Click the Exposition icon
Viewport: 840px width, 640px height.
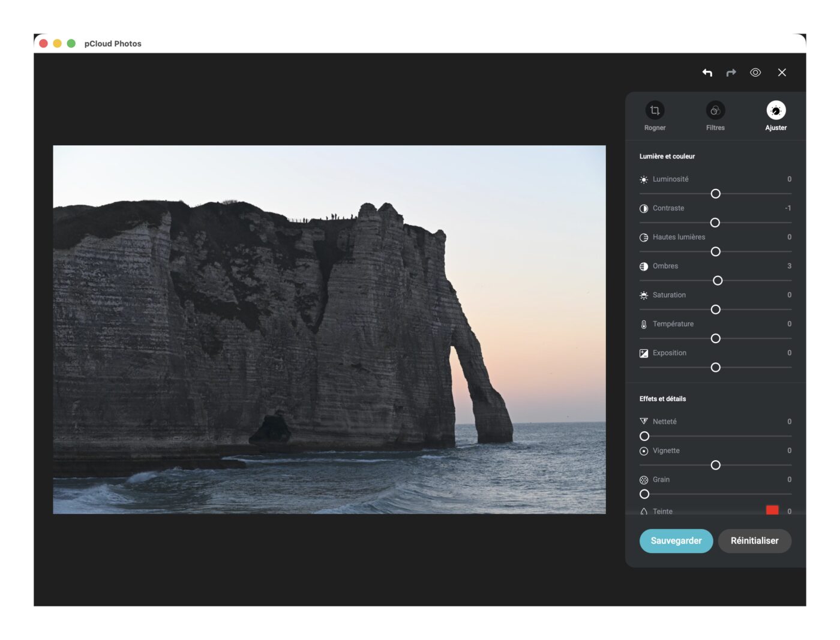[644, 353]
